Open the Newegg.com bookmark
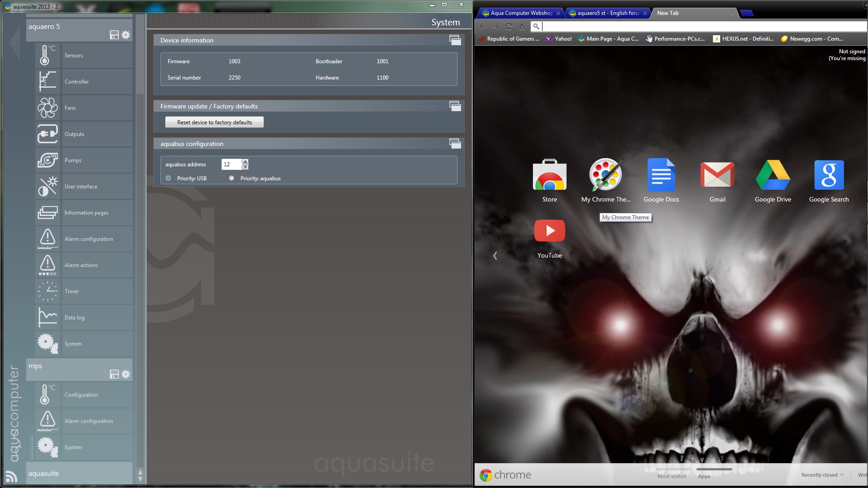Viewport: 868px width, 488px height. click(x=811, y=39)
